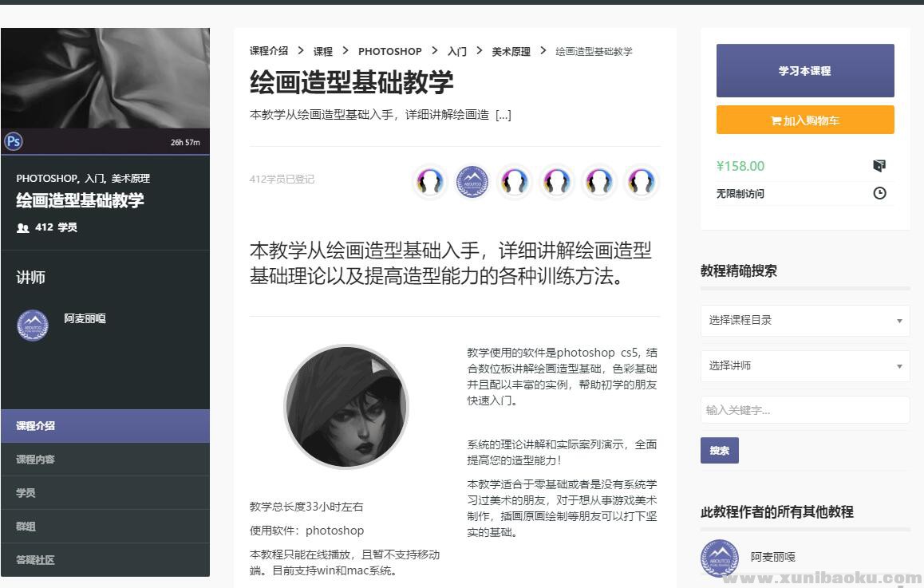Screen dimensions: 924x588
Task: Click the first enrolled student avatar
Action: (429, 182)
